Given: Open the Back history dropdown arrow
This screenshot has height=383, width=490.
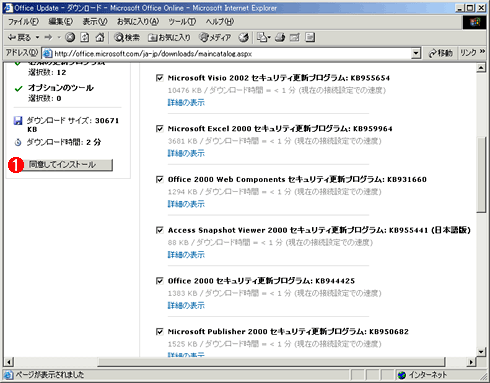Looking at the screenshot, I should [37, 37].
